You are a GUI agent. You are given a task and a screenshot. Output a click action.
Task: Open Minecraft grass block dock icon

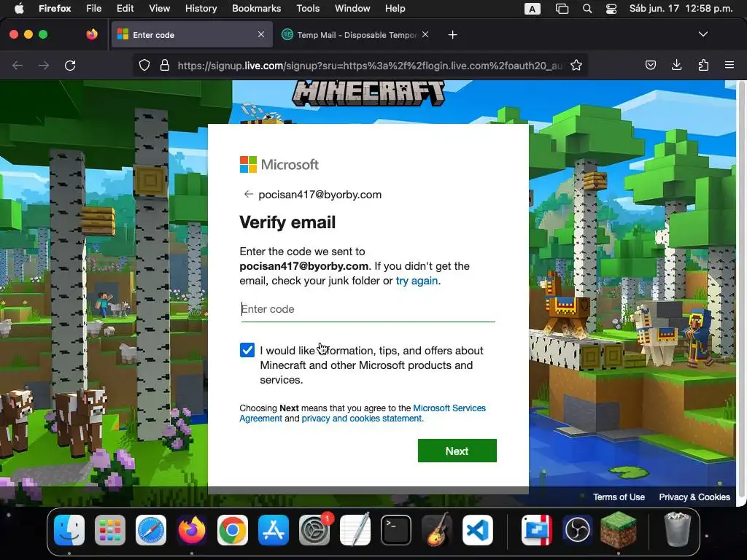click(x=619, y=529)
